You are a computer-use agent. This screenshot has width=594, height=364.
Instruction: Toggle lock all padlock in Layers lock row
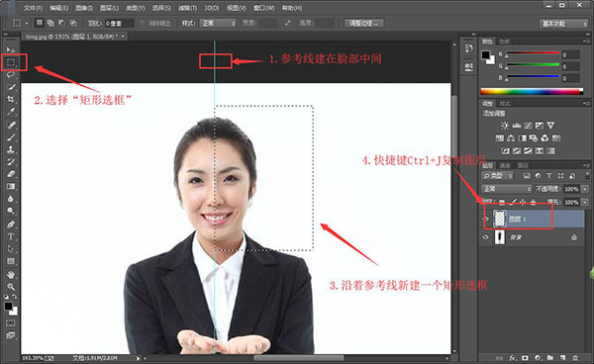click(x=533, y=202)
